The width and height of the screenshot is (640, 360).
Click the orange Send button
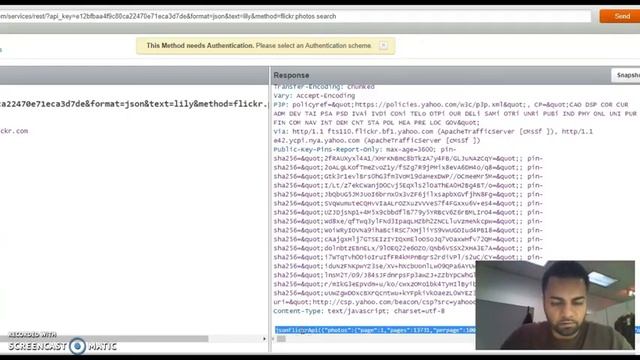click(x=620, y=16)
